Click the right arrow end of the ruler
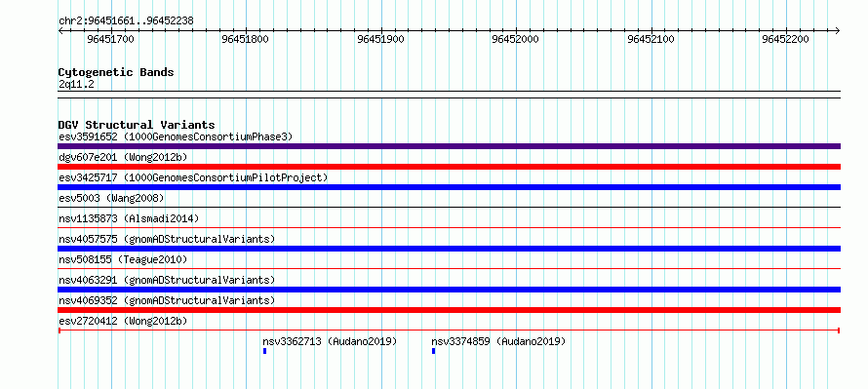Image resolution: width=868 pixels, height=389 pixels. coord(838,30)
